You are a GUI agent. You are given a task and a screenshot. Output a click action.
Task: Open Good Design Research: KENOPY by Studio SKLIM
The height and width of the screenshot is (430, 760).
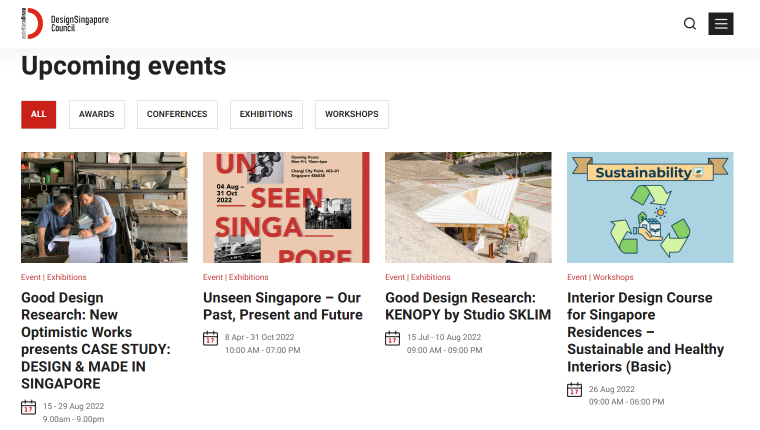pyautogui.click(x=468, y=306)
